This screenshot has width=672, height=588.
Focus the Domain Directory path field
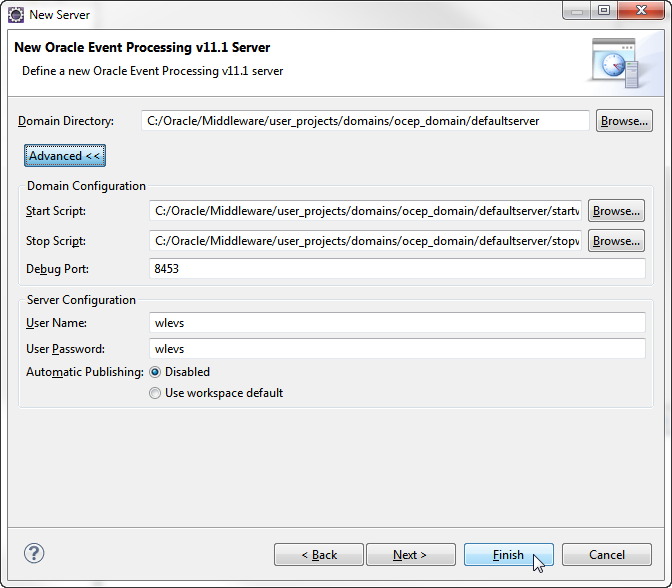365,121
